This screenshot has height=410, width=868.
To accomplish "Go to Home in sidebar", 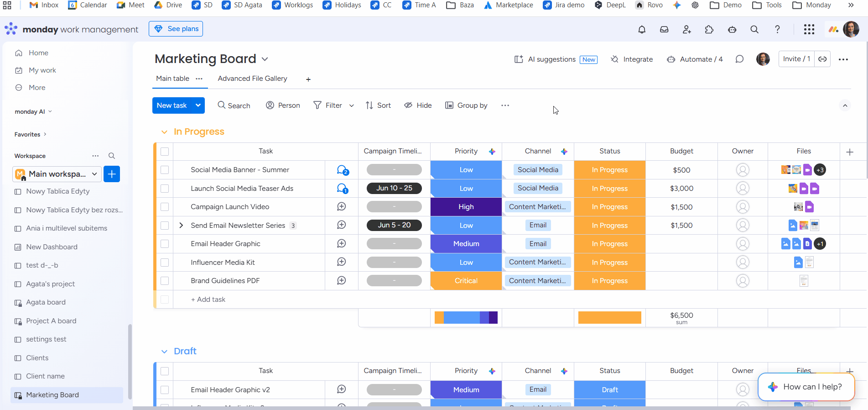I will click(38, 53).
